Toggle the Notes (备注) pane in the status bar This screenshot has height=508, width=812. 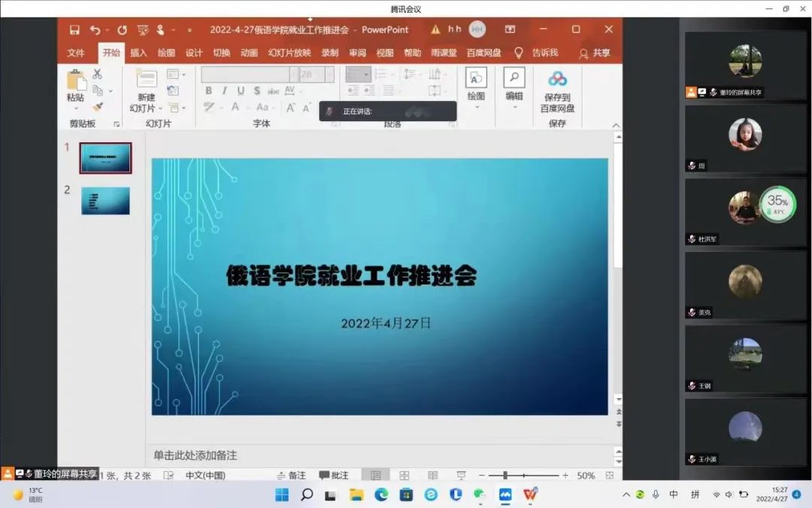coord(292,476)
